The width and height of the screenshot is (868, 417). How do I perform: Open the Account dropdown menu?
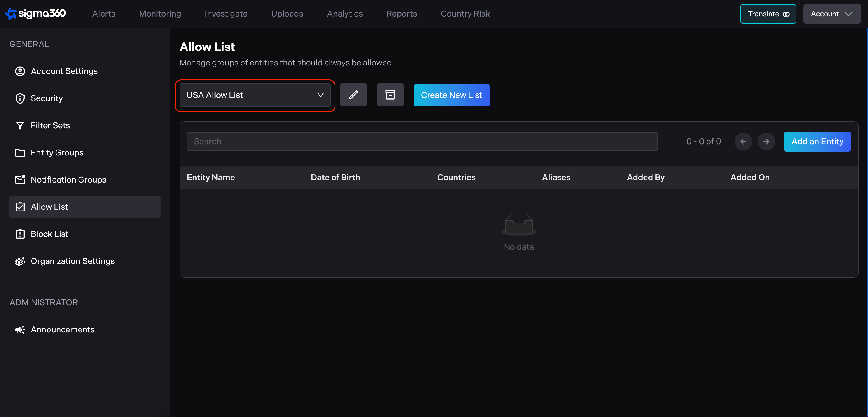point(831,14)
